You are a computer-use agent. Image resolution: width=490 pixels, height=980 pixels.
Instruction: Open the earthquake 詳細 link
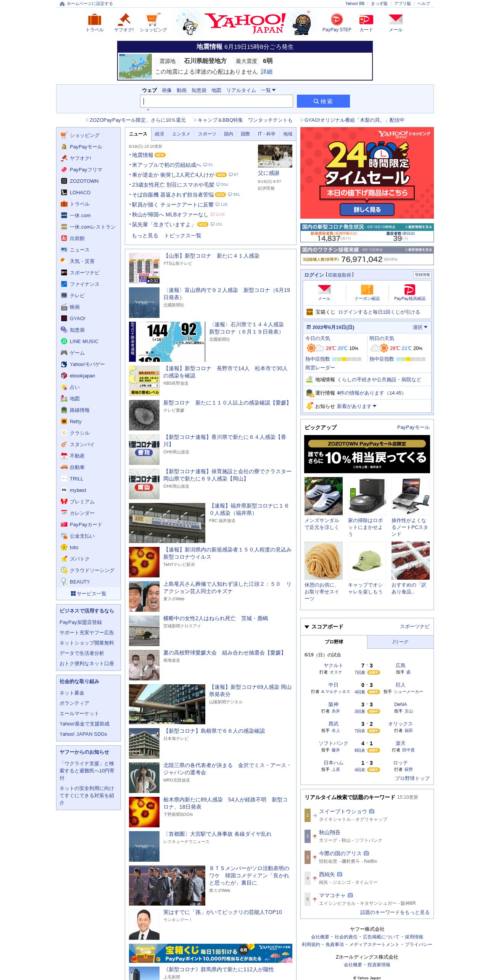266,72
